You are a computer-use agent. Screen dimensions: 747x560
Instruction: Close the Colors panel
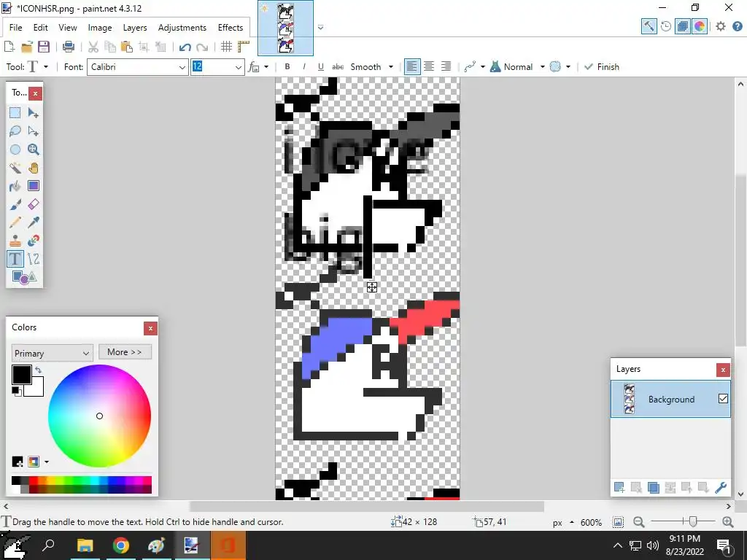pos(150,328)
